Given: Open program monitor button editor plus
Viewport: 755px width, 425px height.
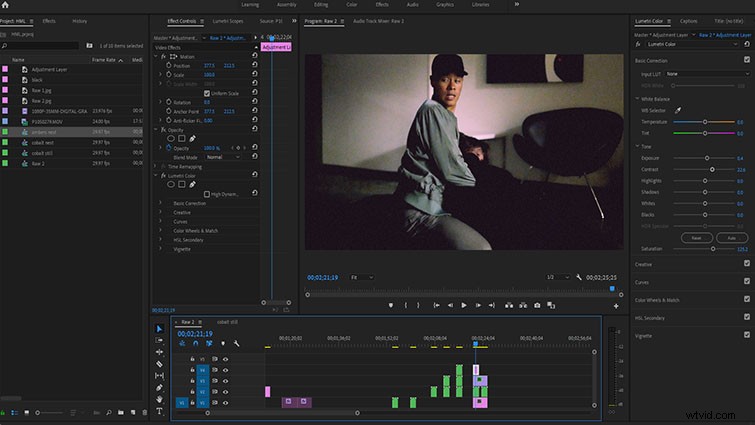Looking at the screenshot, I should pos(616,306).
